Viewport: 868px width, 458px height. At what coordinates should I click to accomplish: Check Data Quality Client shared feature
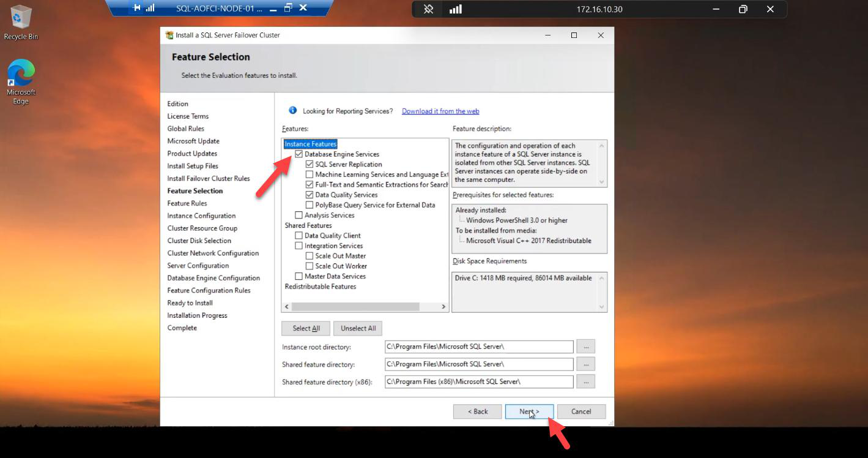[x=299, y=235]
